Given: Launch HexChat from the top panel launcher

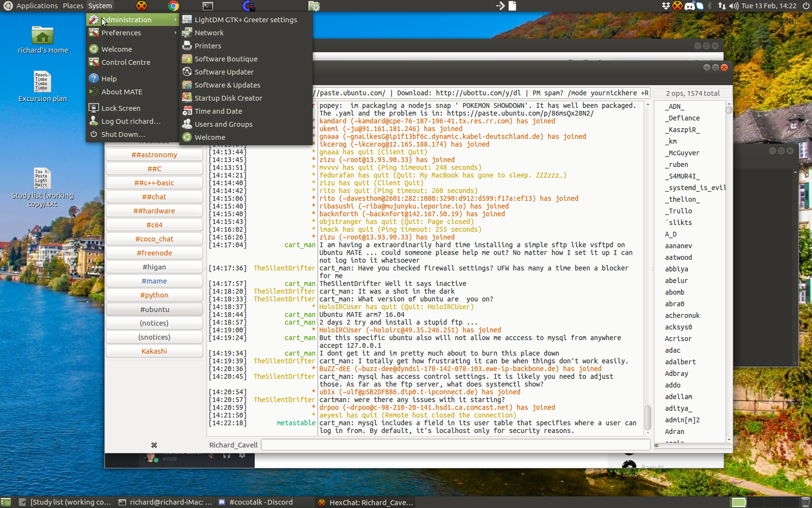Looking at the screenshot, I should coord(141,6).
